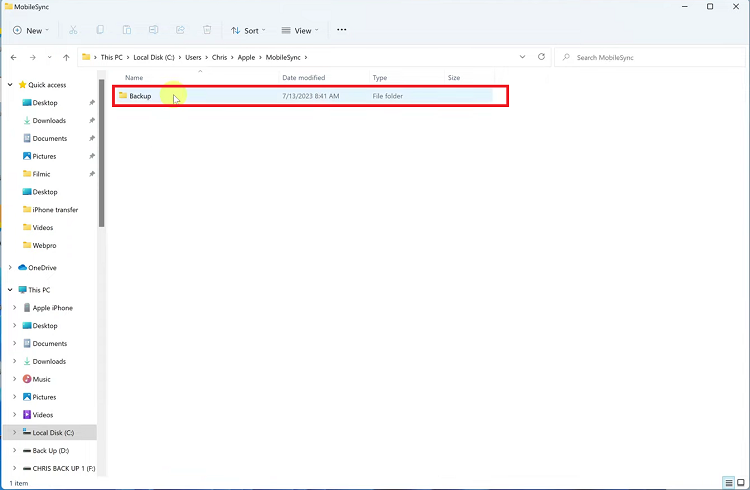The height and width of the screenshot is (490, 750).
Task: Expand the OneDrive tree node
Action: [10, 267]
